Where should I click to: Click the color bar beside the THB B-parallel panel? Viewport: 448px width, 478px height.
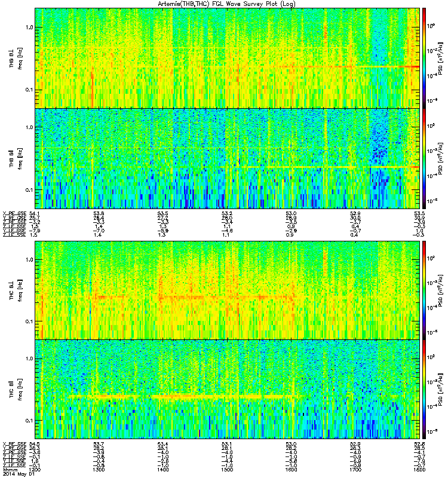[424, 158]
